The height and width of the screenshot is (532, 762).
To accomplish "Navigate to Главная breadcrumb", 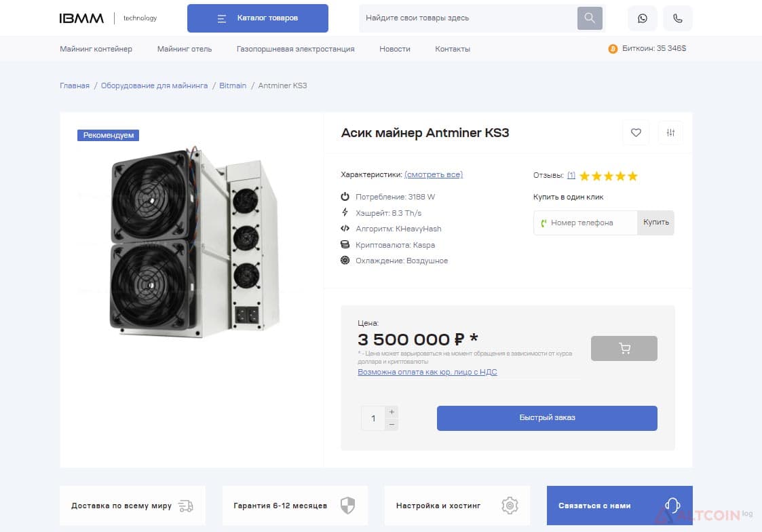I will (x=75, y=85).
